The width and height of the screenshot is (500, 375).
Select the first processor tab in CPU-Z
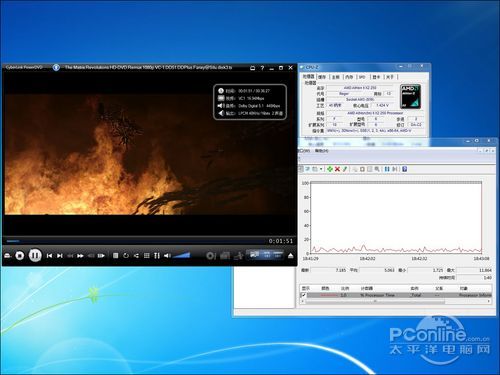point(308,77)
